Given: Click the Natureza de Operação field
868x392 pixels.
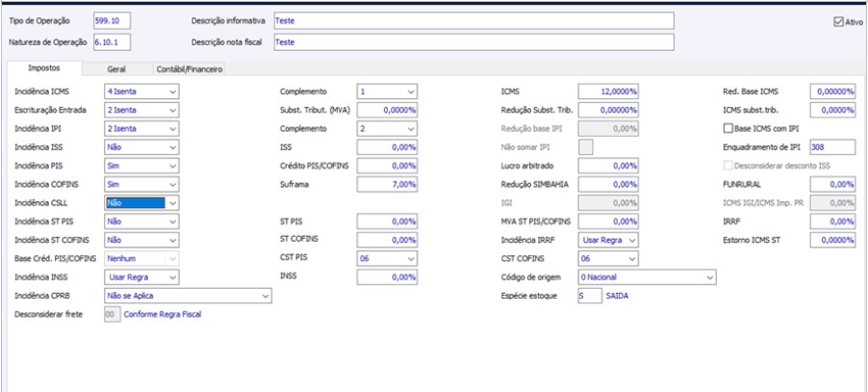Looking at the screenshot, I should [x=112, y=42].
